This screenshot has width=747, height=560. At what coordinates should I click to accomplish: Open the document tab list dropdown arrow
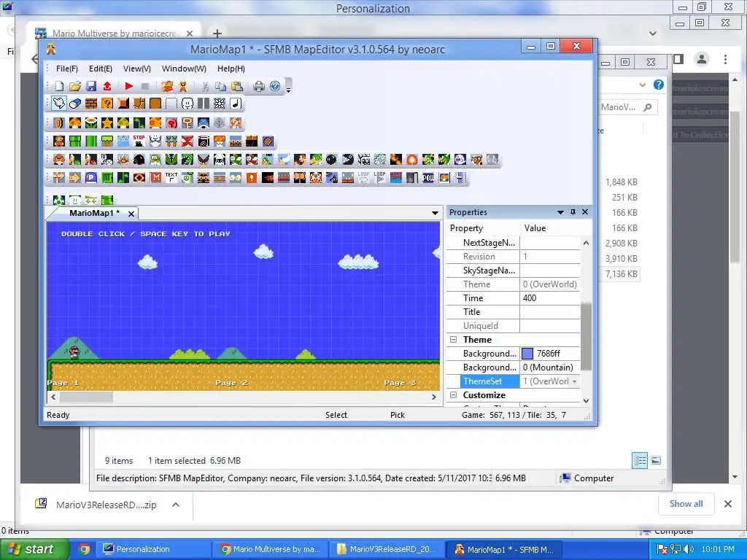[435, 213]
